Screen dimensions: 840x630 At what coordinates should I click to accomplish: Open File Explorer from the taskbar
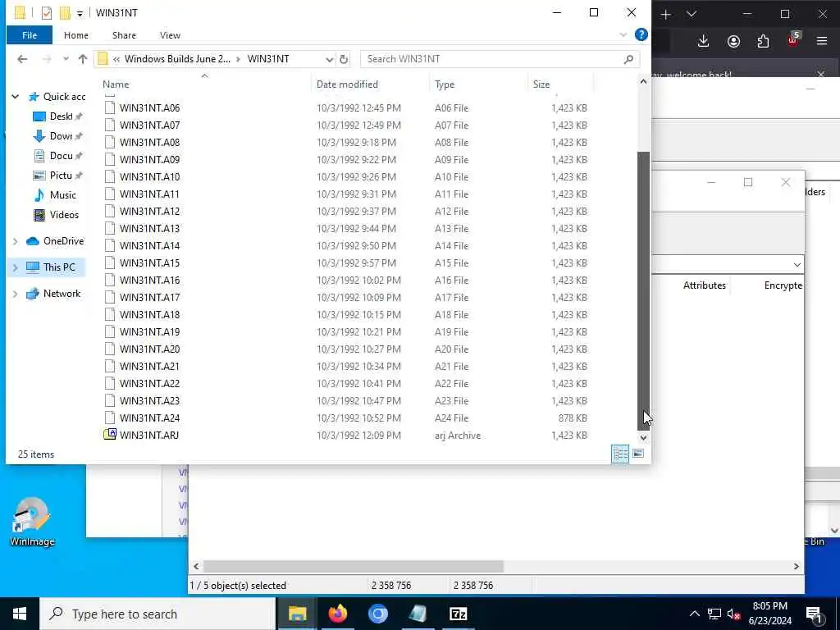(x=297, y=614)
